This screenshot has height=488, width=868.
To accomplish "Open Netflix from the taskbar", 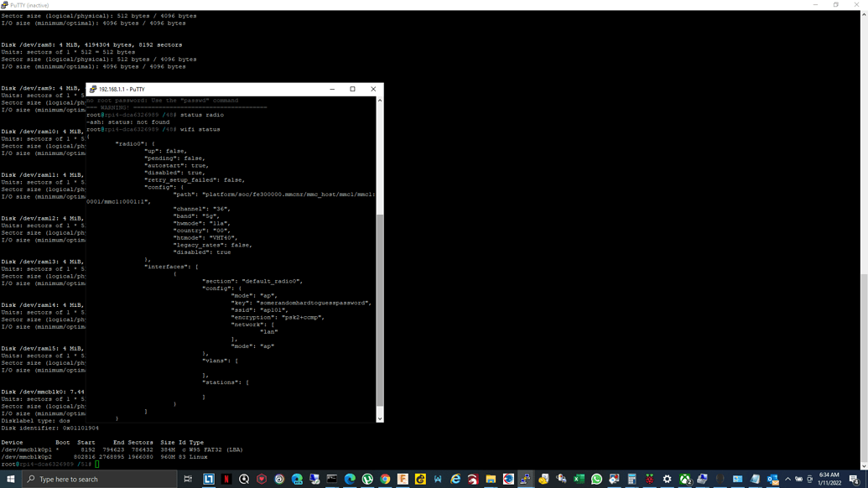I will point(226,480).
